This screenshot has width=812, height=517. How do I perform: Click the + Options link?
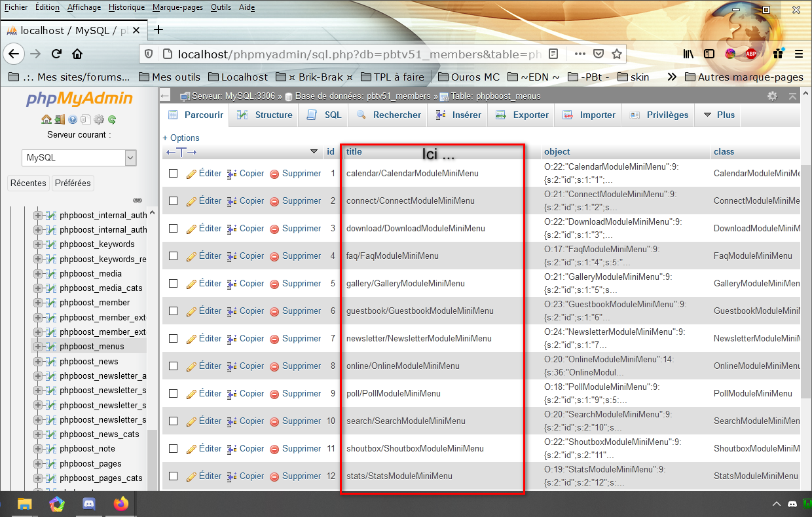click(181, 138)
